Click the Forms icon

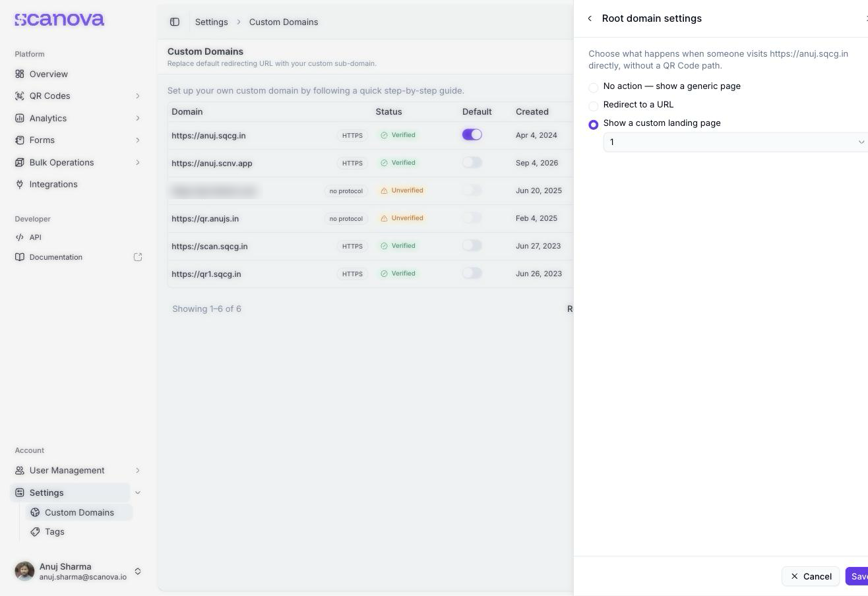(x=20, y=140)
